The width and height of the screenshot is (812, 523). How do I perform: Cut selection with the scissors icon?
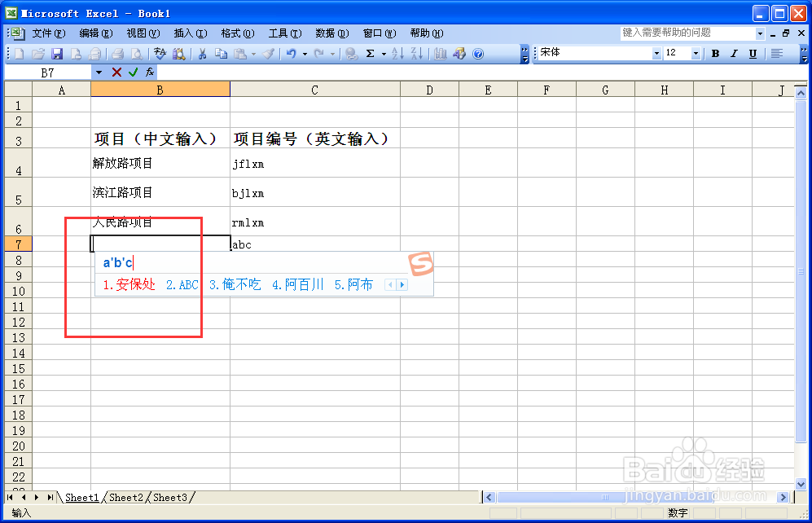202,54
